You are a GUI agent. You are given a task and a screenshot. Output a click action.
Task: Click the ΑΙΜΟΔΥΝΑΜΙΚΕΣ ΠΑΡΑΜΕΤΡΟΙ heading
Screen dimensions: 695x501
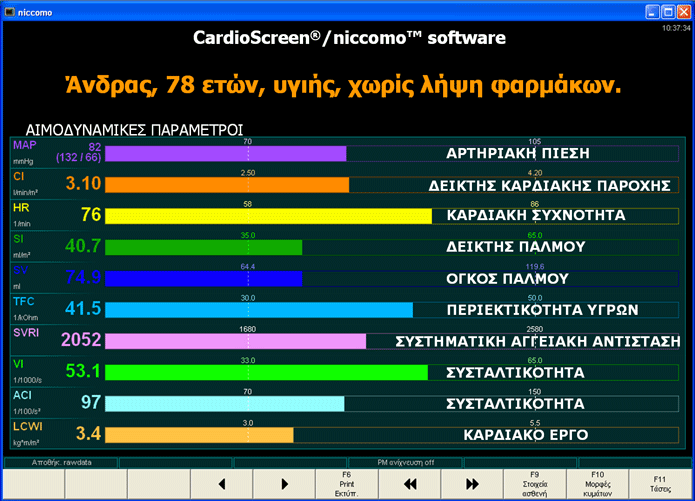click(134, 130)
